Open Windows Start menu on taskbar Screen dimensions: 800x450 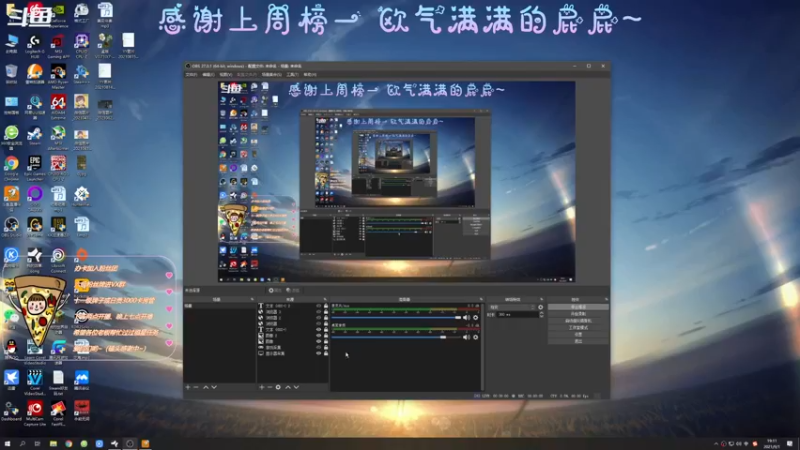(x=7, y=444)
